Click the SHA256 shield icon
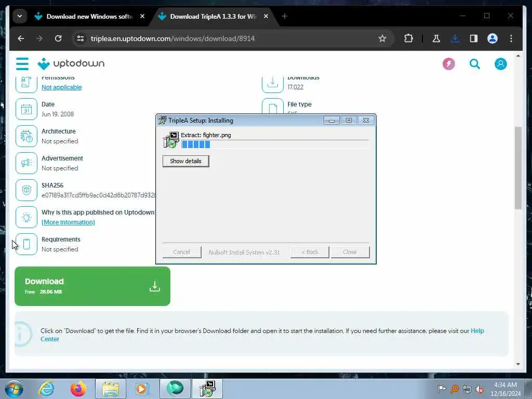Viewport: 532px width, 399px height. (26, 190)
